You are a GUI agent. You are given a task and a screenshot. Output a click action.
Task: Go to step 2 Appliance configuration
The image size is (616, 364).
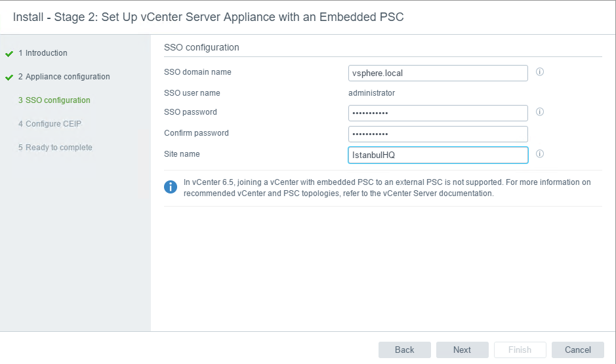(64, 77)
